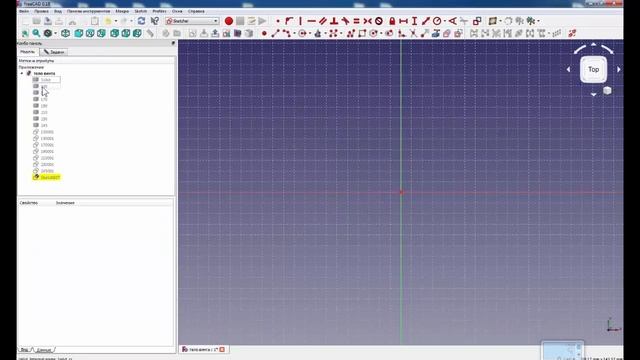Open the radius constraint dropdown arrow
Image resolution: width=640 pixels, height=360 pixels.
click(x=444, y=21)
